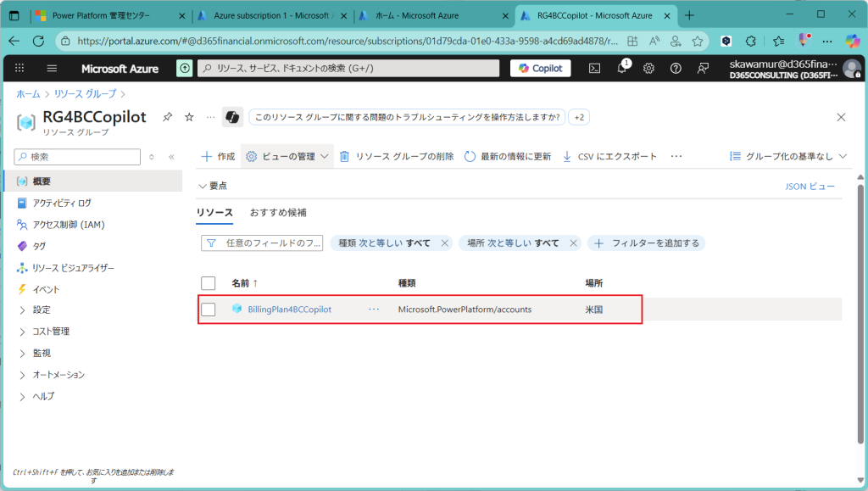Open portal settings gear in header
868x491 pixels.
648,69
